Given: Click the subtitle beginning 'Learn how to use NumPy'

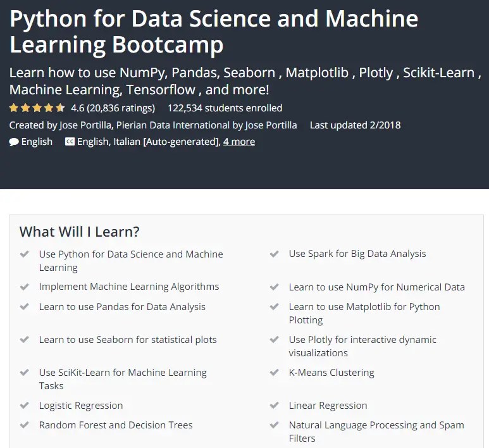Looking at the screenshot, I should 245,81.
